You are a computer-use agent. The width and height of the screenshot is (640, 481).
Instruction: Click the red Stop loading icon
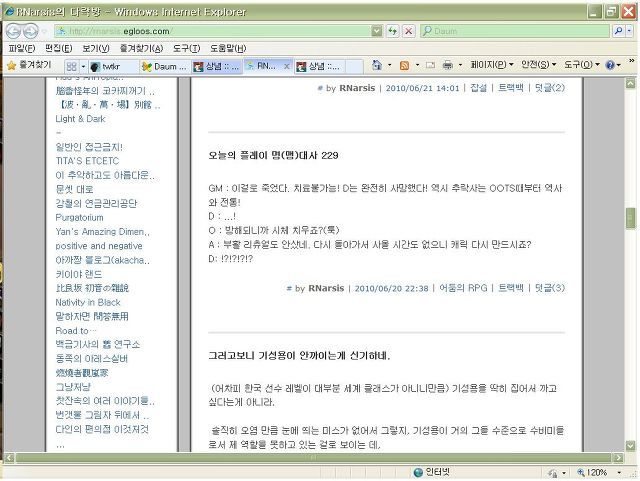point(408,31)
